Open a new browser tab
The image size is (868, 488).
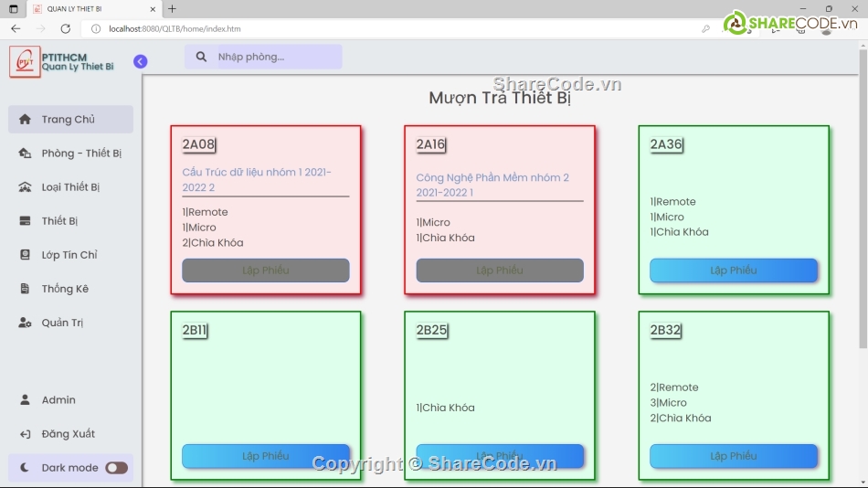[172, 8]
